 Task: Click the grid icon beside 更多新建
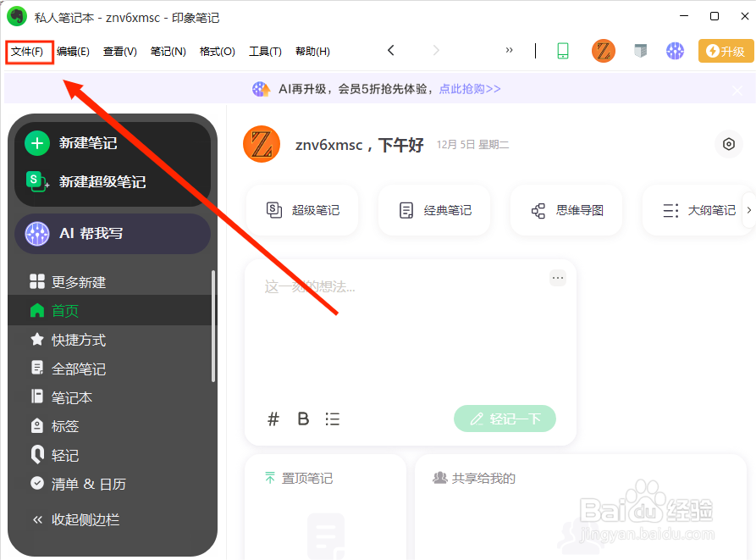click(x=37, y=281)
